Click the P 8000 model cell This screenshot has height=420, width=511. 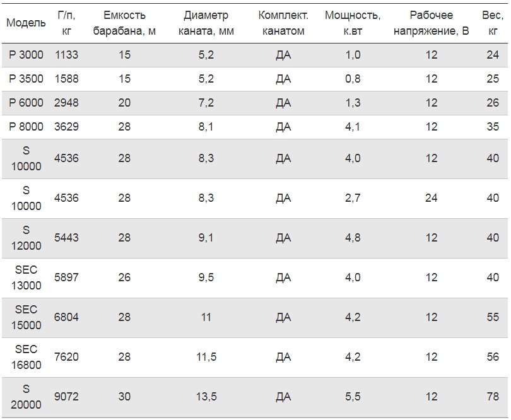pos(26,126)
